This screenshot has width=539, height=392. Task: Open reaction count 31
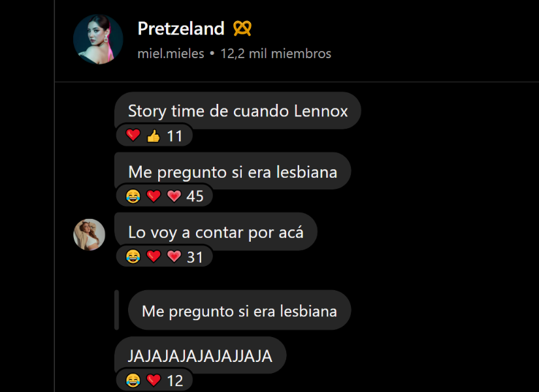coord(195,257)
